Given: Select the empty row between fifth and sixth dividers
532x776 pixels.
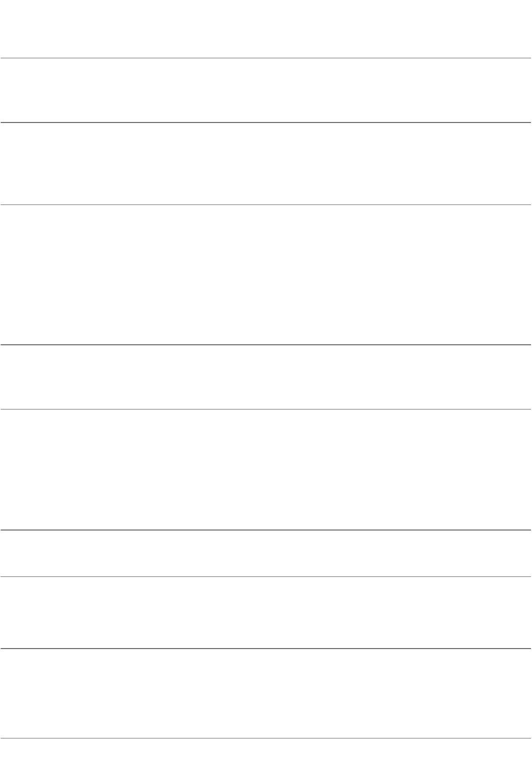Looking at the screenshot, I should [x=266, y=469].
